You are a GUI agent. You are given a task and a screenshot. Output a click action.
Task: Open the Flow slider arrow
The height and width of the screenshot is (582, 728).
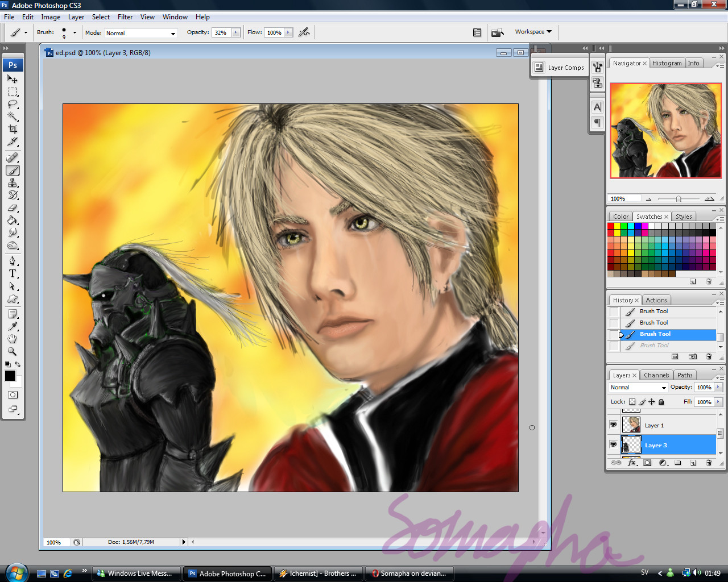(x=289, y=32)
